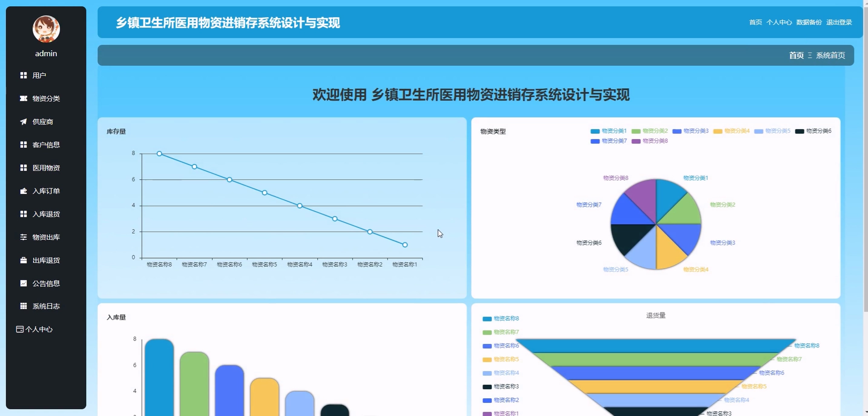Toggle 物资名称8 legend in funnel chart
This screenshot has width=868, height=416.
[506, 318]
